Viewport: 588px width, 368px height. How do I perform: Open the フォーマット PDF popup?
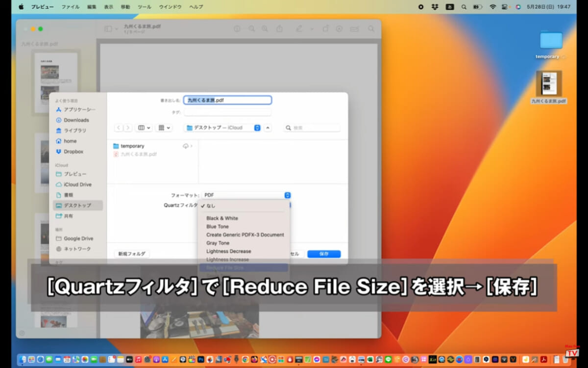(246, 195)
